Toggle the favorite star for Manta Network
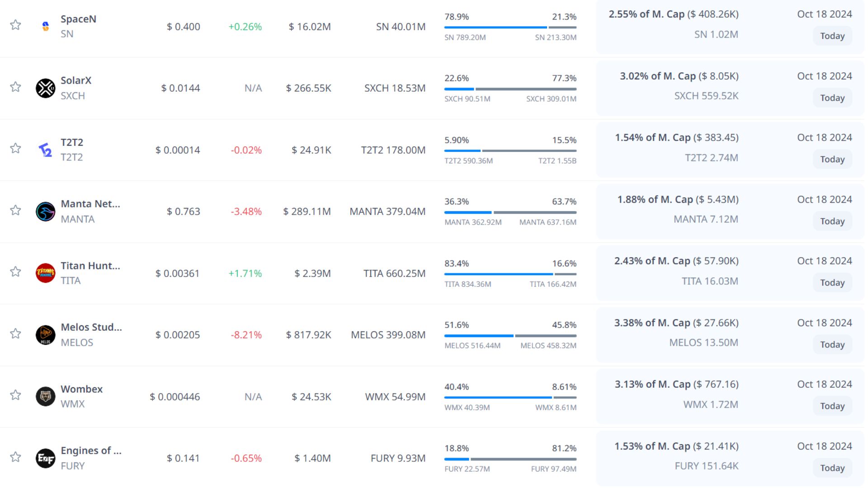 coord(16,210)
